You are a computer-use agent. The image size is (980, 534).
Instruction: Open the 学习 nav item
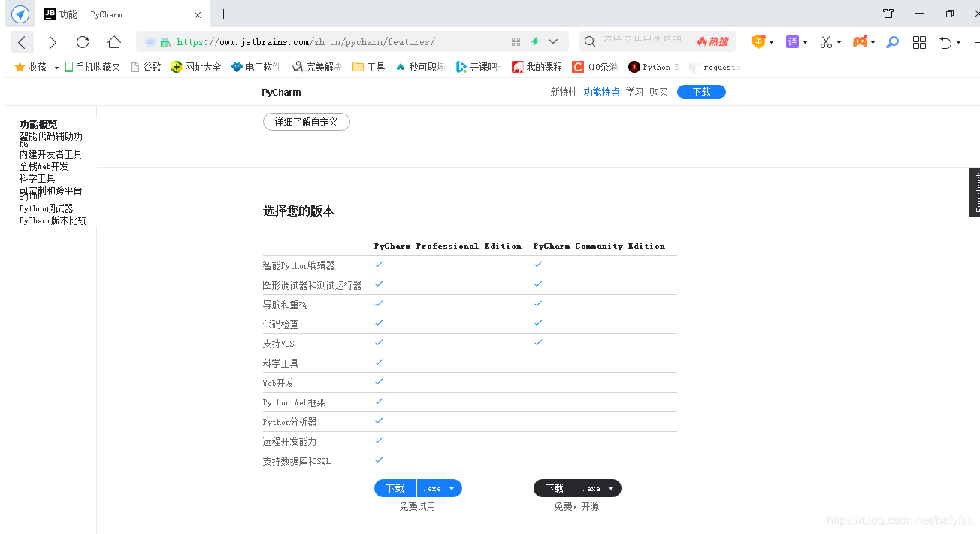634,92
